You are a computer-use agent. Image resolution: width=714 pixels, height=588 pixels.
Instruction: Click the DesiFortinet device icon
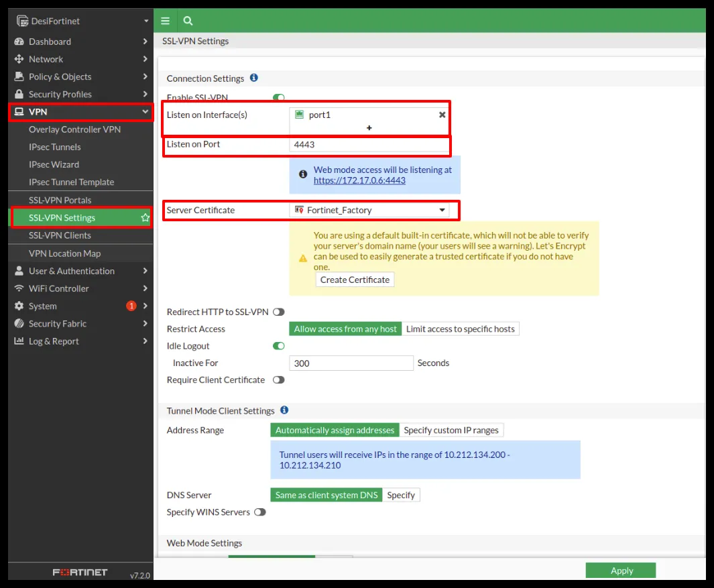coord(22,21)
